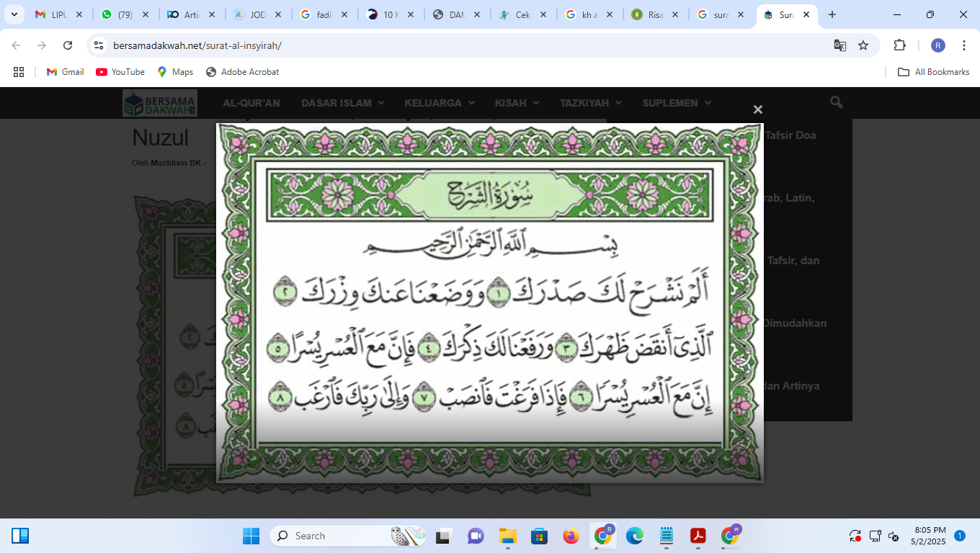Viewport: 980px width, 553px height.
Task: Expand the DASAR ISLAM menu
Action: coord(343,103)
